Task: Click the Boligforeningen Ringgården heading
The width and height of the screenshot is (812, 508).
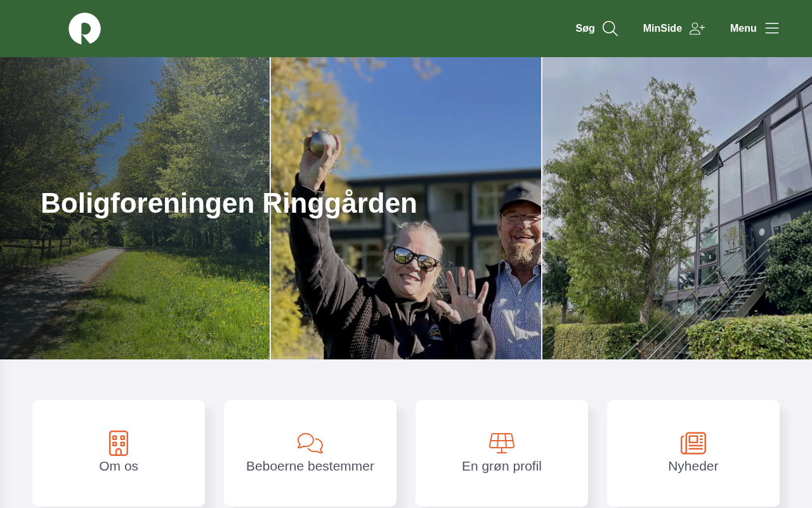Action: point(229,203)
